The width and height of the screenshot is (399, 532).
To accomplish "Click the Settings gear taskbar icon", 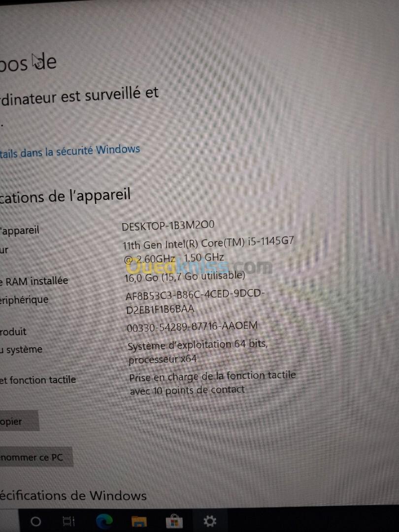I will (x=209, y=521).
